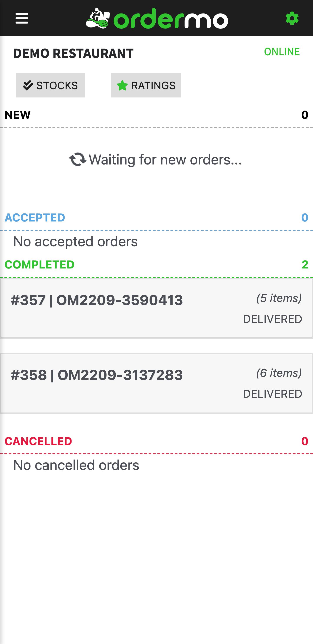Toggle the ONLINE status label
The image size is (313, 644).
point(282,52)
